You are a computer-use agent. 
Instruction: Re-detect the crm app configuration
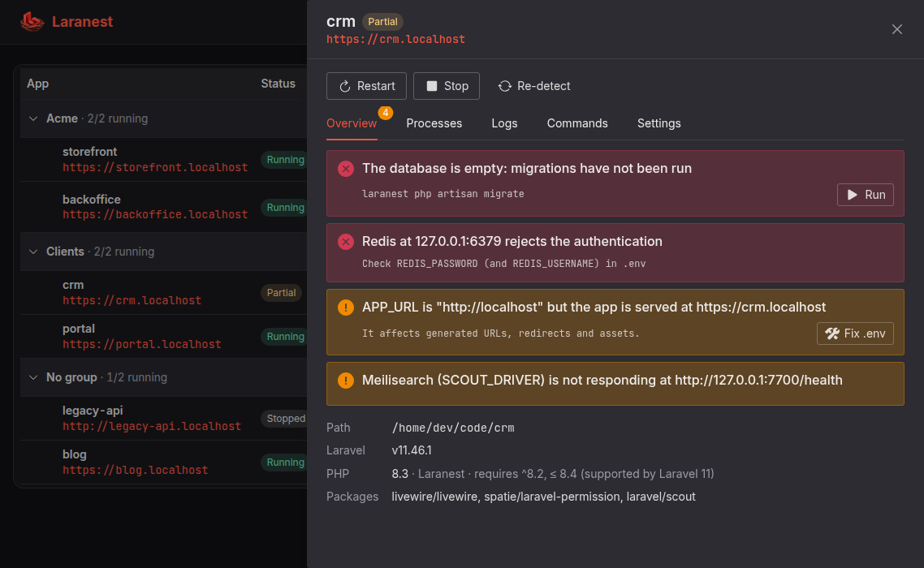(x=534, y=86)
